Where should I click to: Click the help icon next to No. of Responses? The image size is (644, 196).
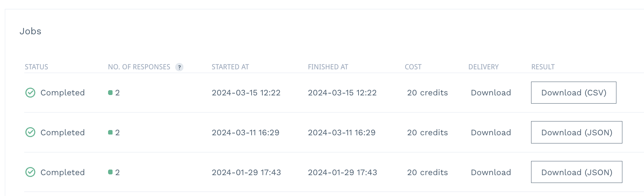point(179,67)
